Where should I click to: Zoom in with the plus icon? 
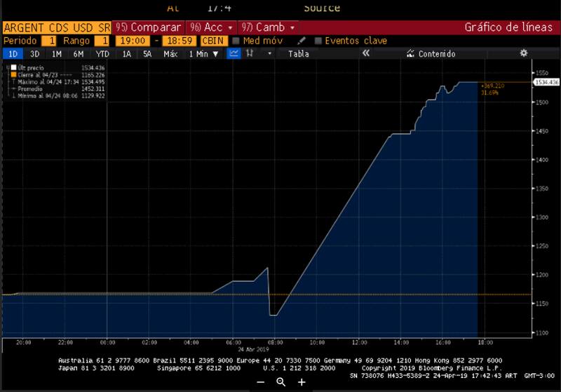[302, 382]
